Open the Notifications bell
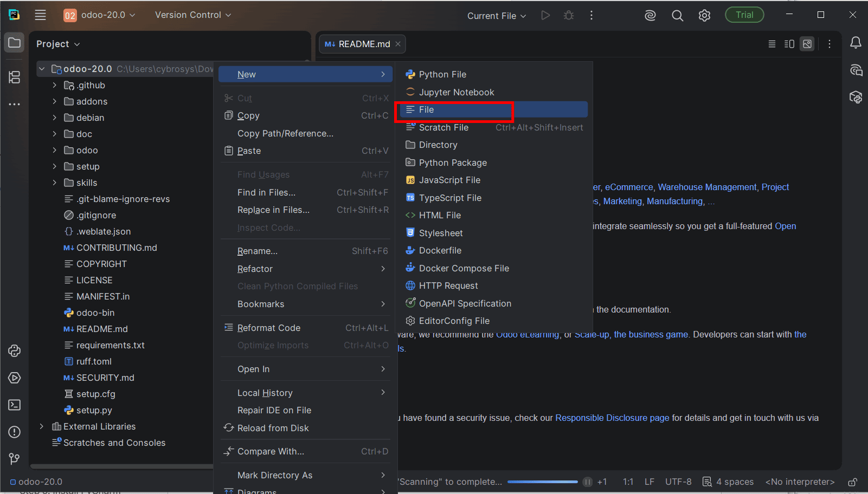Viewport: 868px width, 494px height. 856,43
